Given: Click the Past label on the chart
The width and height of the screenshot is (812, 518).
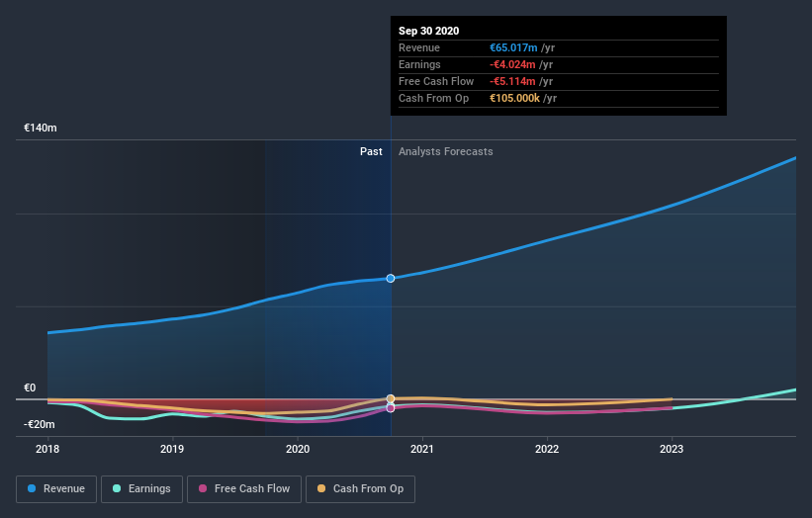Looking at the screenshot, I should 371,151.
